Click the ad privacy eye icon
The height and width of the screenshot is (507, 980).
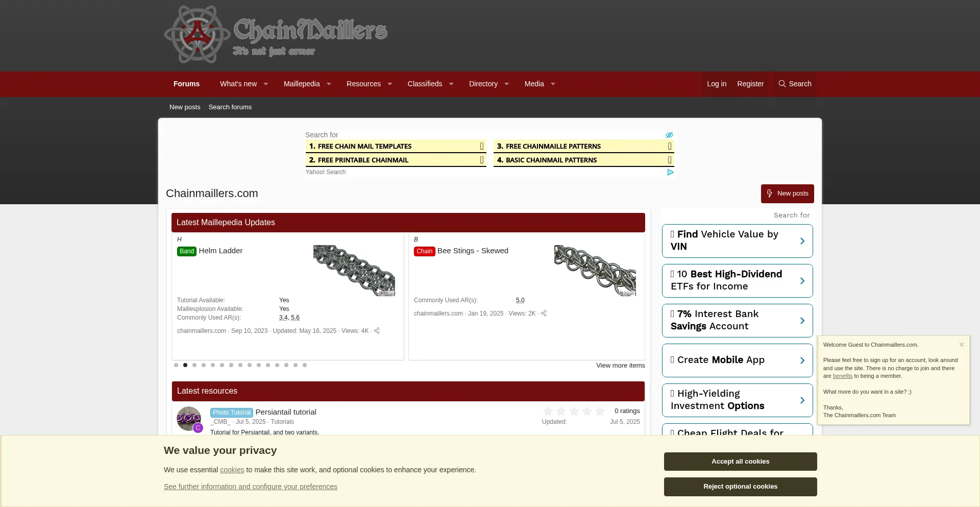(x=669, y=135)
